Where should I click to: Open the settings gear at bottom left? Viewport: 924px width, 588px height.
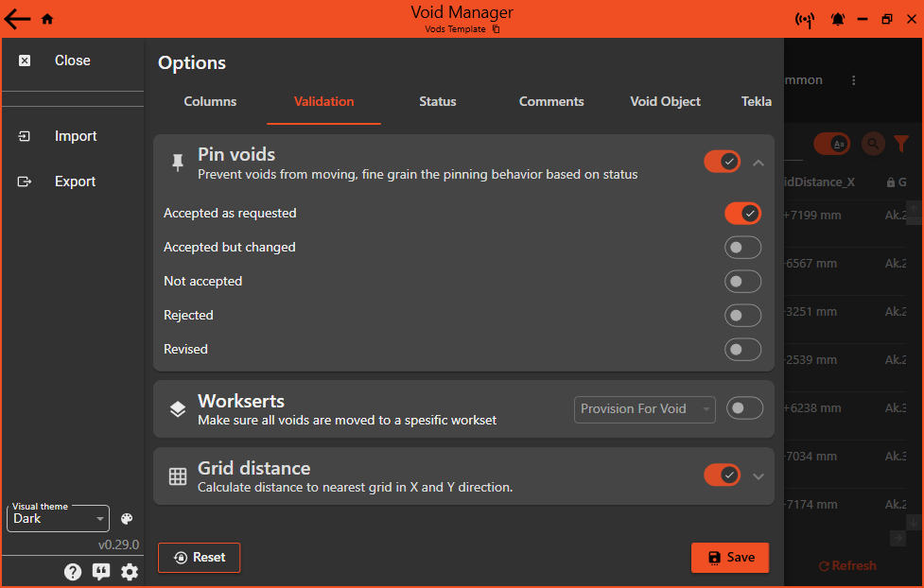click(130, 572)
